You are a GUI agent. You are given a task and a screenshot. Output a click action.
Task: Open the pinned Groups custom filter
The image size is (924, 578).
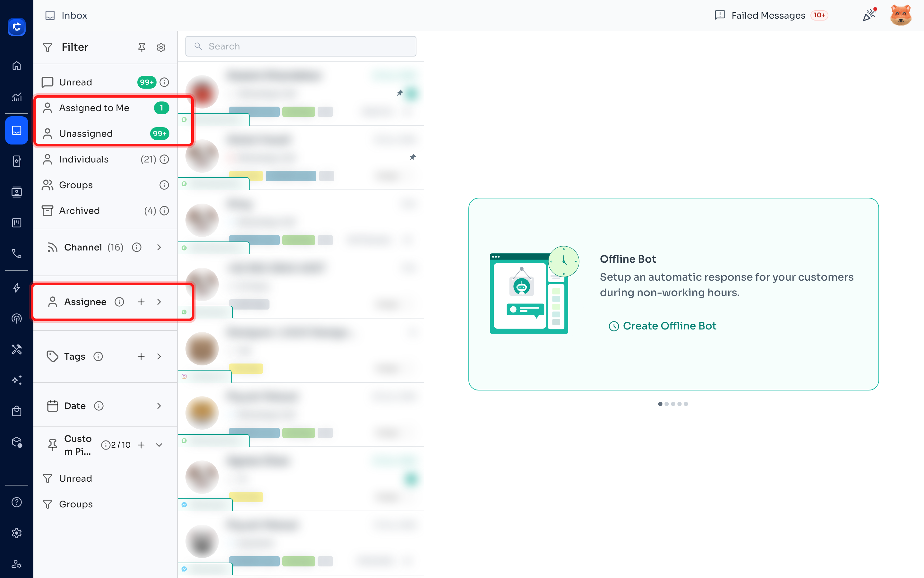click(105, 504)
